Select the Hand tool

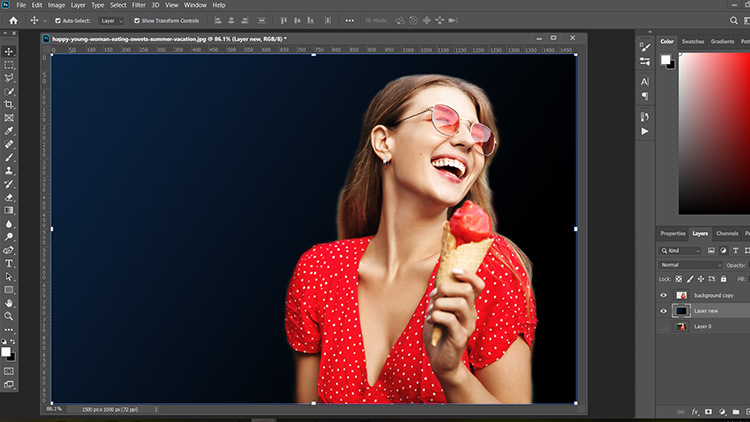9,303
